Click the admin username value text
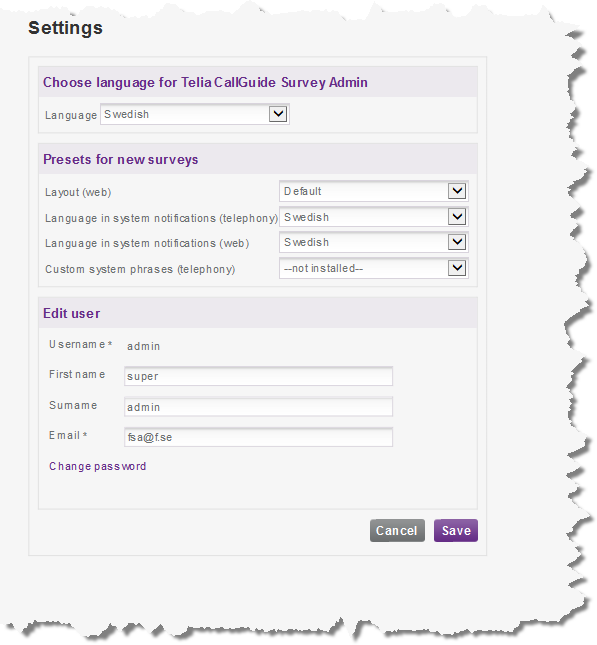Screen dimensions: 597x645 143,346
